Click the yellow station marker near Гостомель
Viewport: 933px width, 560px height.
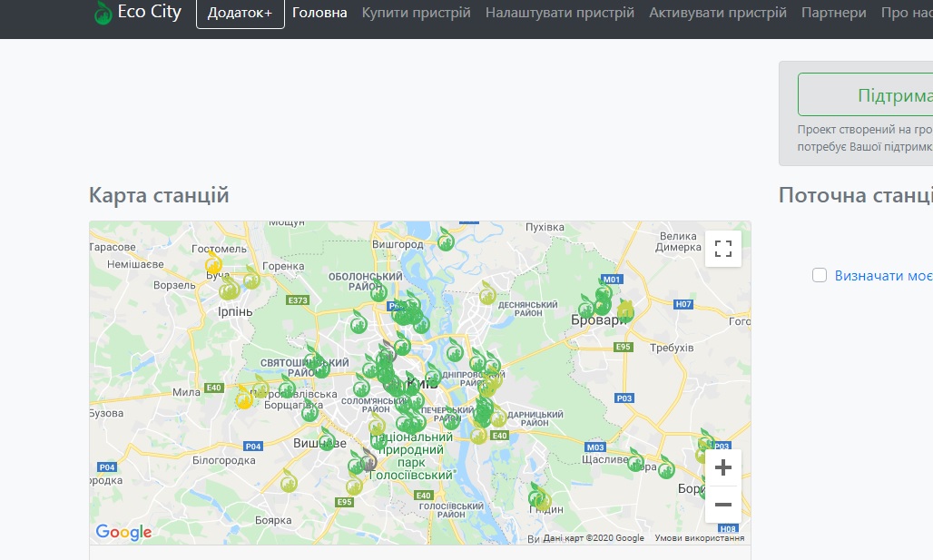tap(214, 264)
